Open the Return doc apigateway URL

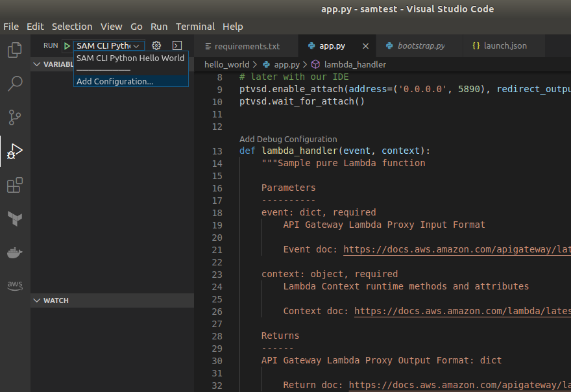(459, 385)
